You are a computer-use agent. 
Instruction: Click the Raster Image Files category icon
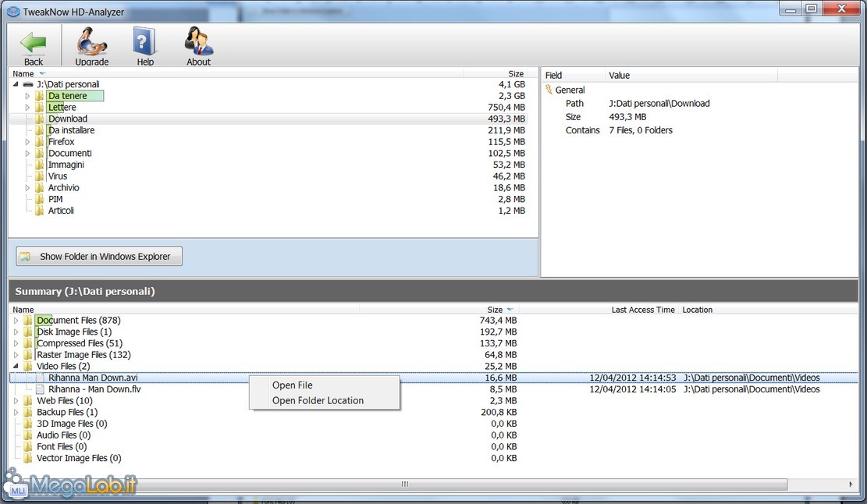pos(27,355)
